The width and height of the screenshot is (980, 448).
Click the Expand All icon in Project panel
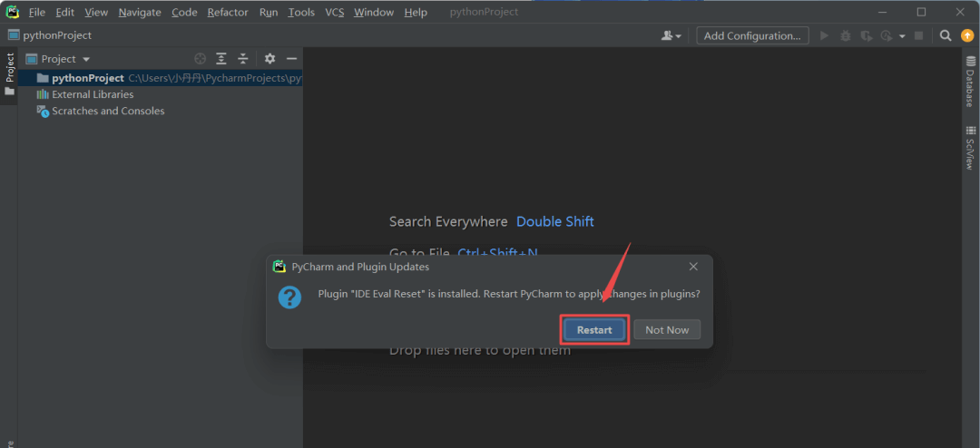click(221, 59)
